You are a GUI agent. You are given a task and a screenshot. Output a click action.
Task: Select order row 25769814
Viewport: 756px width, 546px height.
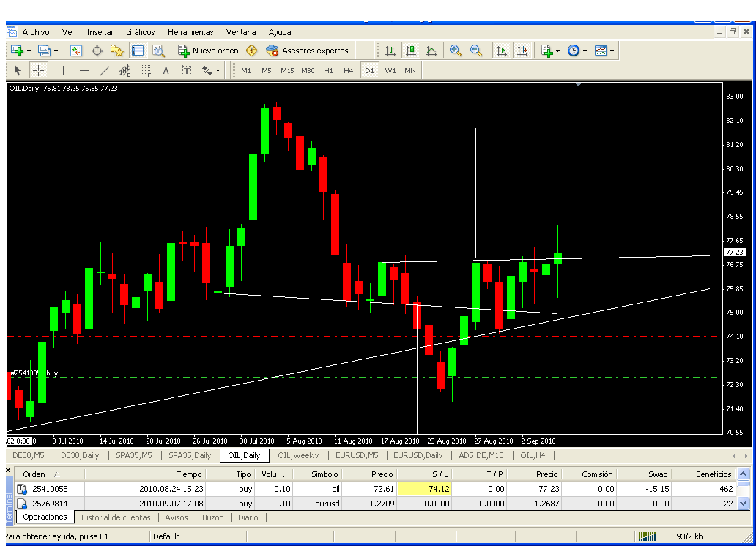pyautogui.click(x=375, y=504)
